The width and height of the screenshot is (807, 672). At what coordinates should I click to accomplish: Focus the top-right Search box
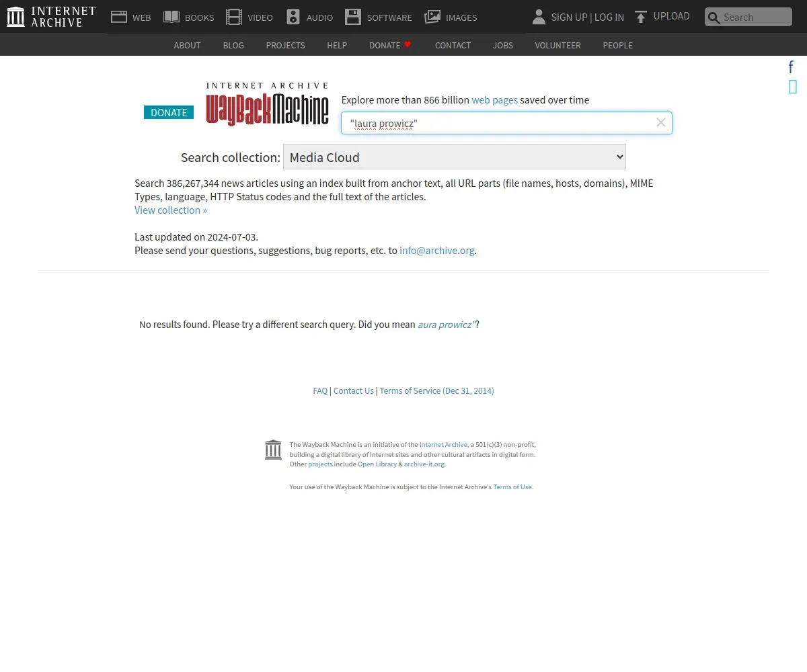point(748,17)
